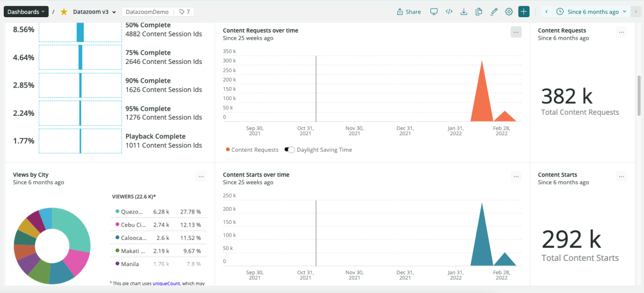644x293 pixels.
Task: Click the duplicate dashboard icon
Action: pos(479,12)
